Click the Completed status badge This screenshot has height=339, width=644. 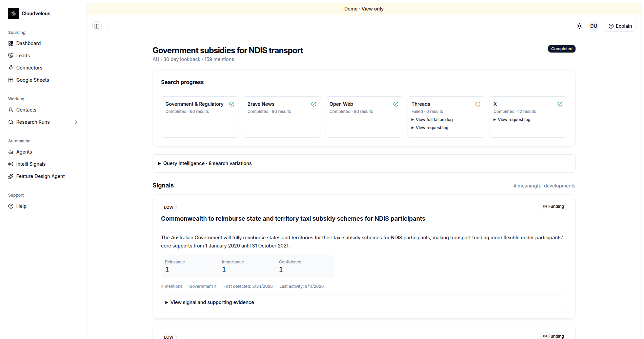[562, 49]
